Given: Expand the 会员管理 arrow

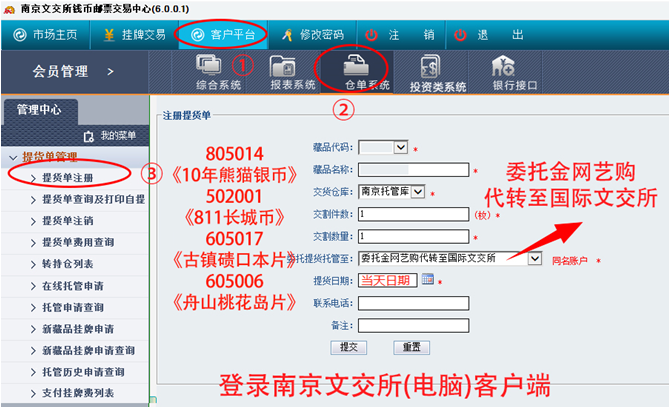Looking at the screenshot, I should click(x=111, y=72).
